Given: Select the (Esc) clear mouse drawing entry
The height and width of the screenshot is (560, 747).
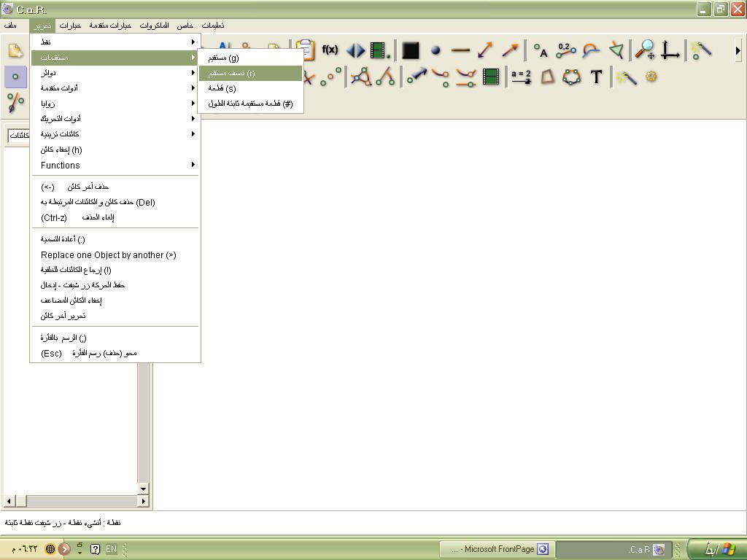Looking at the screenshot, I should [115, 353].
